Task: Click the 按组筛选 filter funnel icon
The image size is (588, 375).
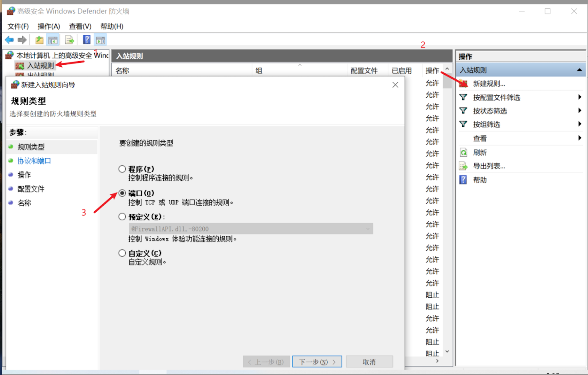Action: [x=463, y=124]
